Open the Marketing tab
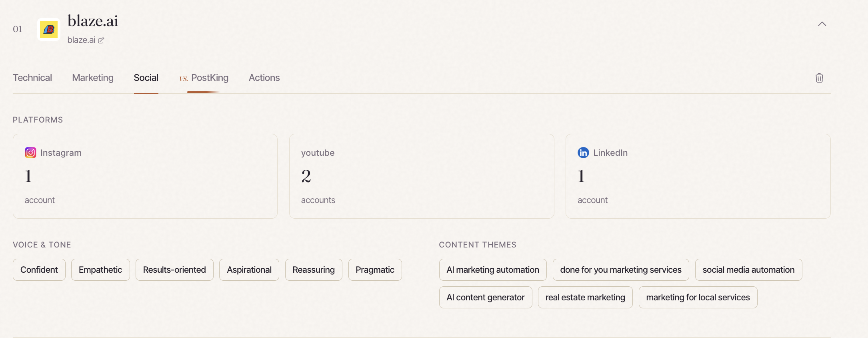This screenshot has width=868, height=338. 93,78
